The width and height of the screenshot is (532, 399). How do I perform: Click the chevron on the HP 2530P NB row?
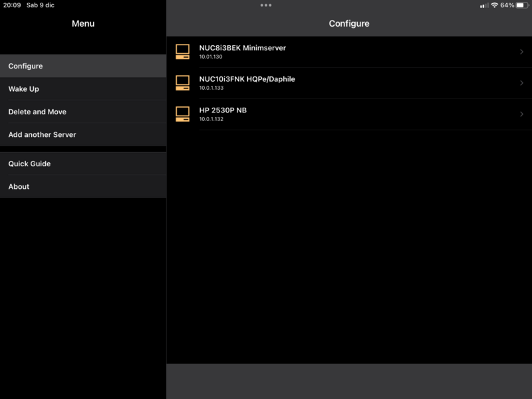pyautogui.click(x=521, y=114)
